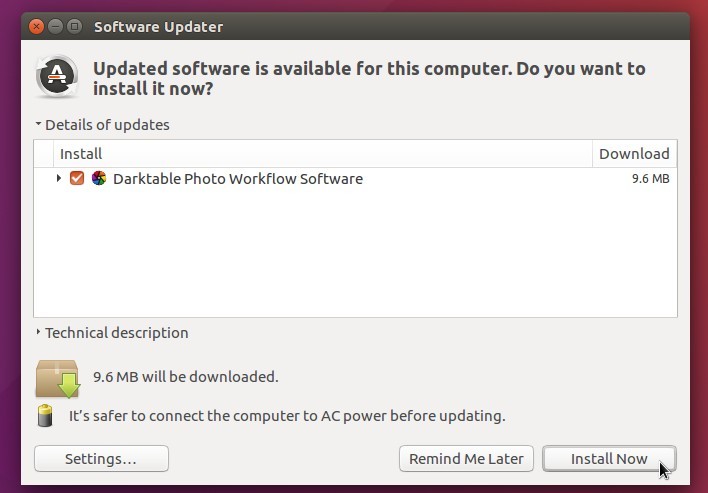Click the Software Updater title bar text
This screenshot has width=708, height=493.
pos(158,27)
